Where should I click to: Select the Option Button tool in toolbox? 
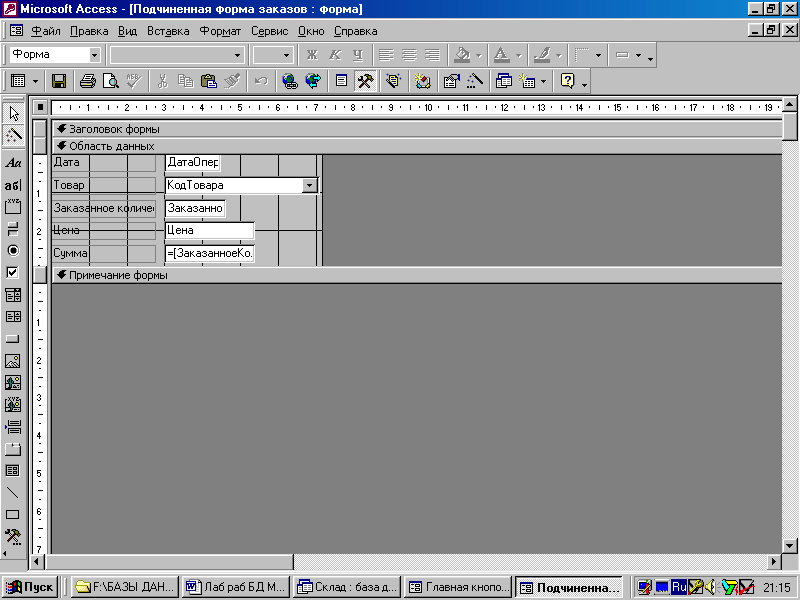click(13, 251)
